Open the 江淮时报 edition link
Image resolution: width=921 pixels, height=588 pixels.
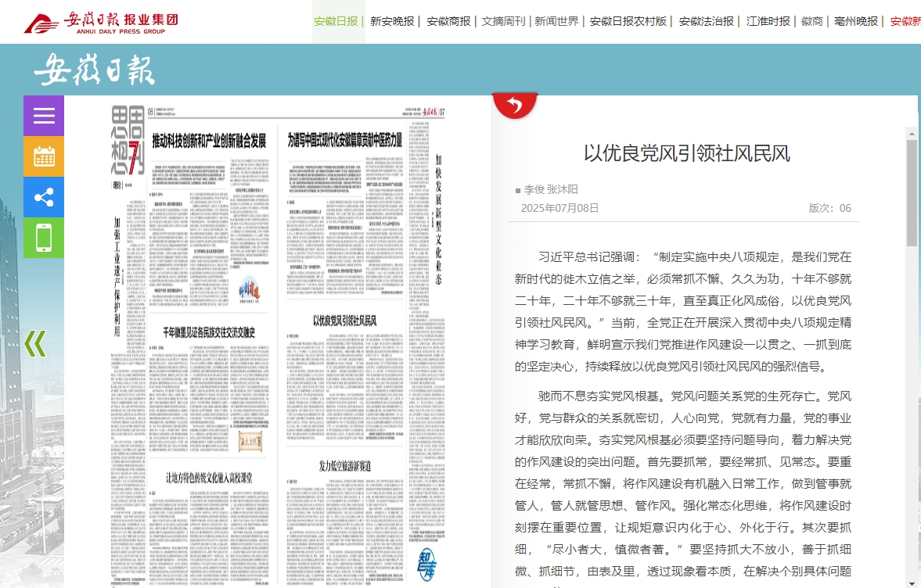pos(768,21)
